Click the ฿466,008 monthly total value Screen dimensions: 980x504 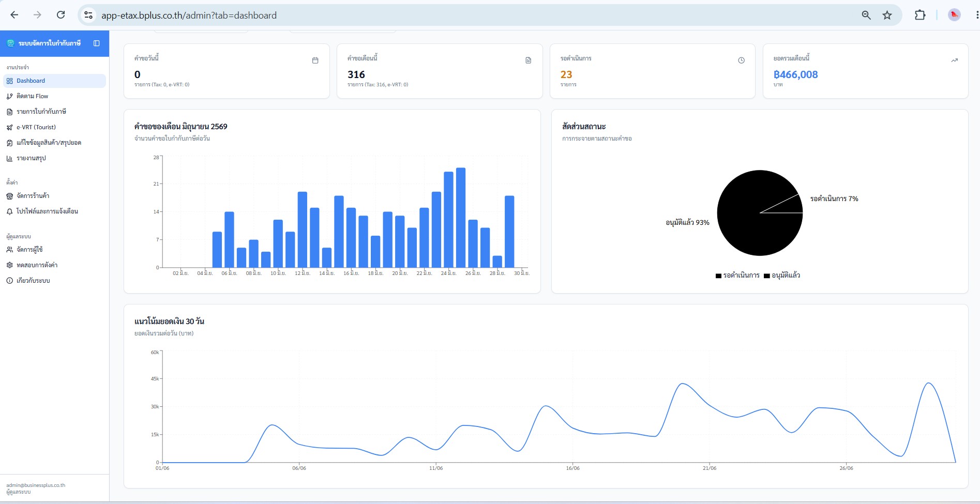coord(795,74)
